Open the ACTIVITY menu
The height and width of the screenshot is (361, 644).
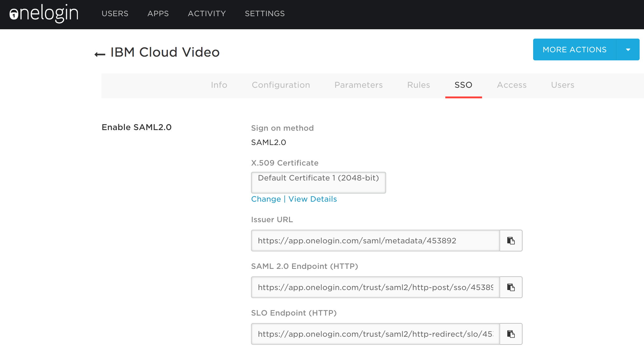(x=207, y=14)
